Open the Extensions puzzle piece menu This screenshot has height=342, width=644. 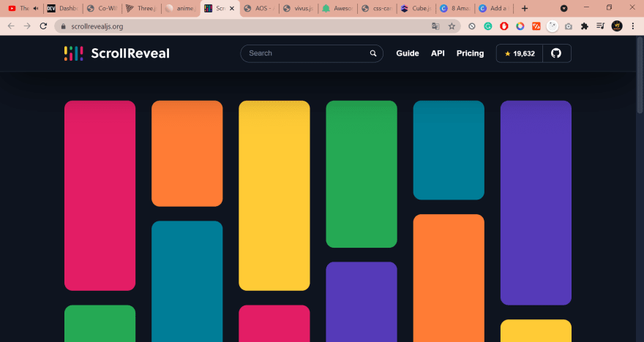[x=585, y=26]
